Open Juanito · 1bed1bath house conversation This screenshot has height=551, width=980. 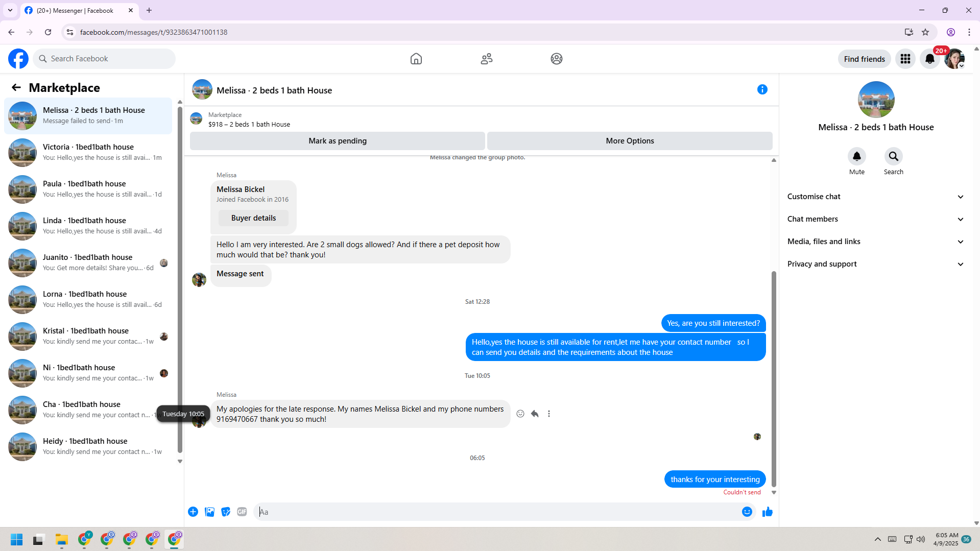(88, 263)
